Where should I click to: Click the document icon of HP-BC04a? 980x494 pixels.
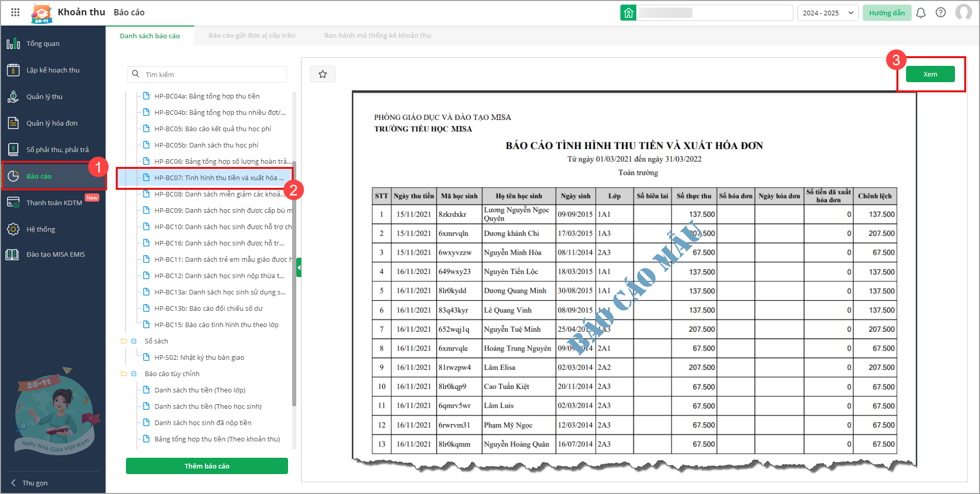(x=146, y=96)
